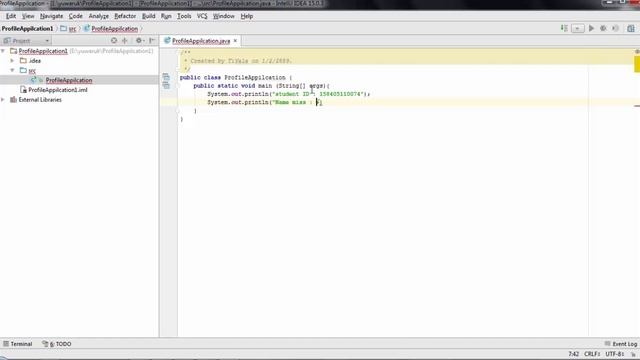Screen dimensions: 640x360
Task: Open the run configuration dropdown
Action: (x=577, y=29)
